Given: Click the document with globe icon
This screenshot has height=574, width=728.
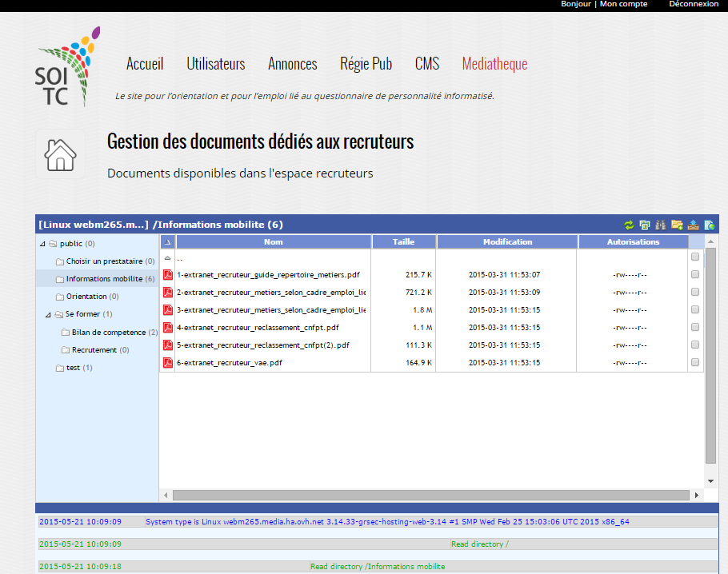Looking at the screenshot, I should pyautogui.click(x=709, y=225).
